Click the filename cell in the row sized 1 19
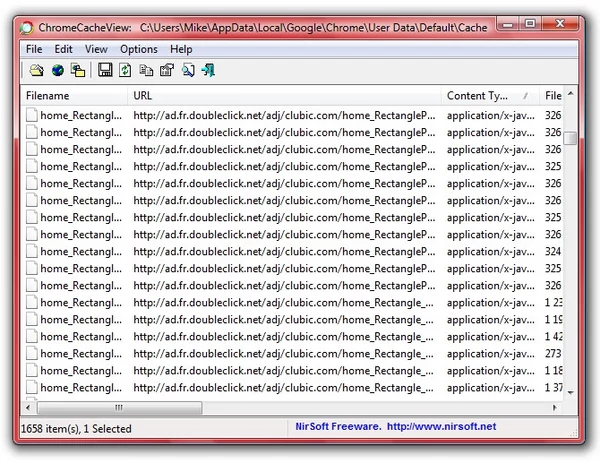 tap(81, 320)
